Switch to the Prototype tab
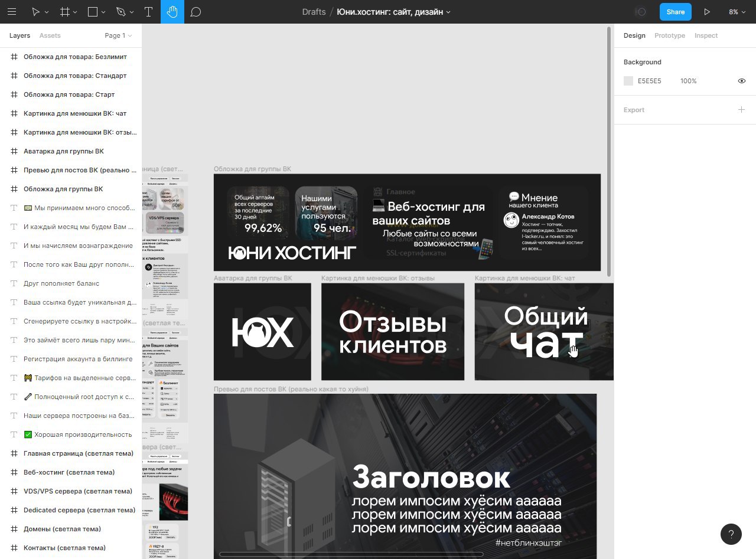756x559 pixels. pyautogui.click(x=670, y=35)
